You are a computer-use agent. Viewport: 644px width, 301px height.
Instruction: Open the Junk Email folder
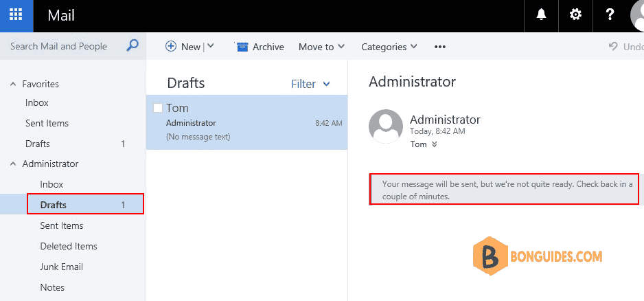(62, 267)
